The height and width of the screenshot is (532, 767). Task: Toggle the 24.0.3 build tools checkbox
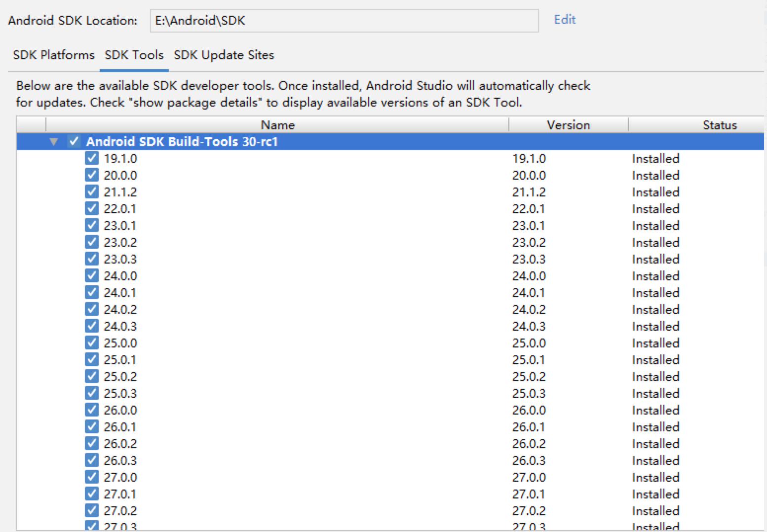tap(91, 326)
